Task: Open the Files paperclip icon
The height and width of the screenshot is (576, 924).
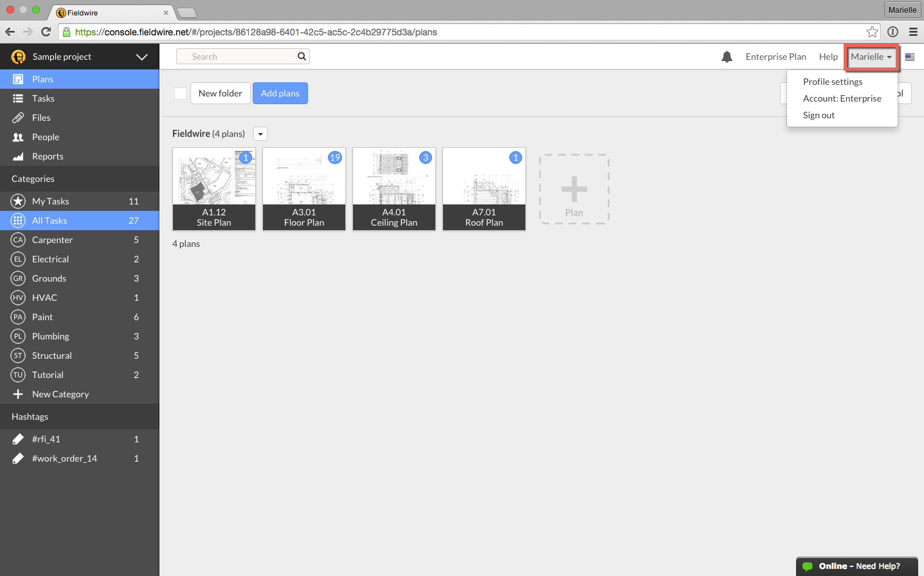Action: (18, 118)
